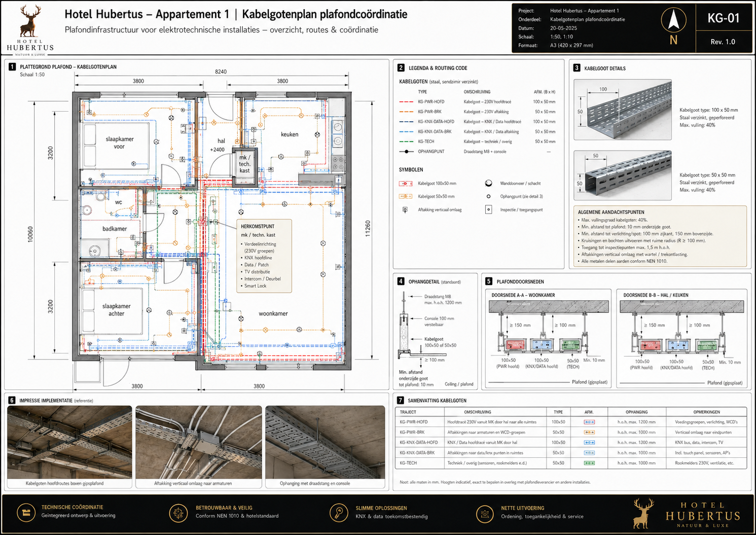Viewport: 756px width, 535px height.
Task: Click the section 7 number badge for Samenvatting
Action: click(400, 400)
